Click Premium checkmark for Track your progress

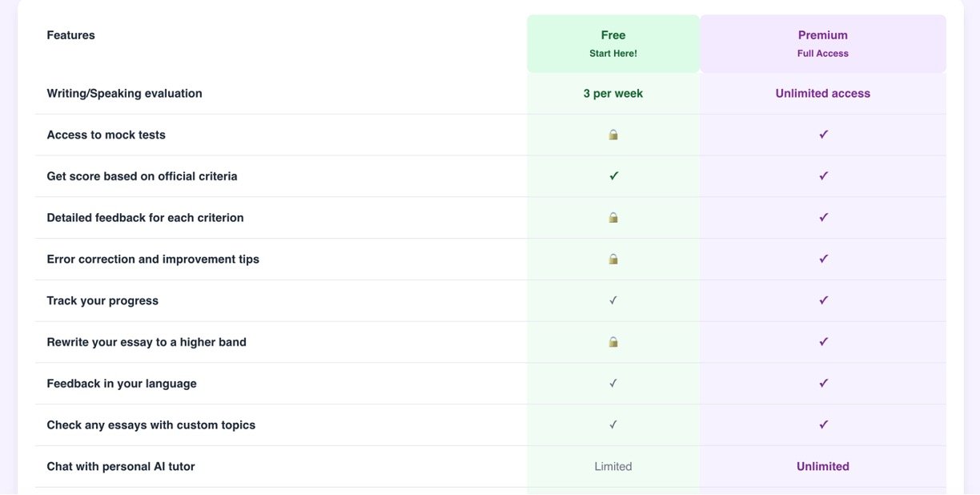click(x=823, y=300)
